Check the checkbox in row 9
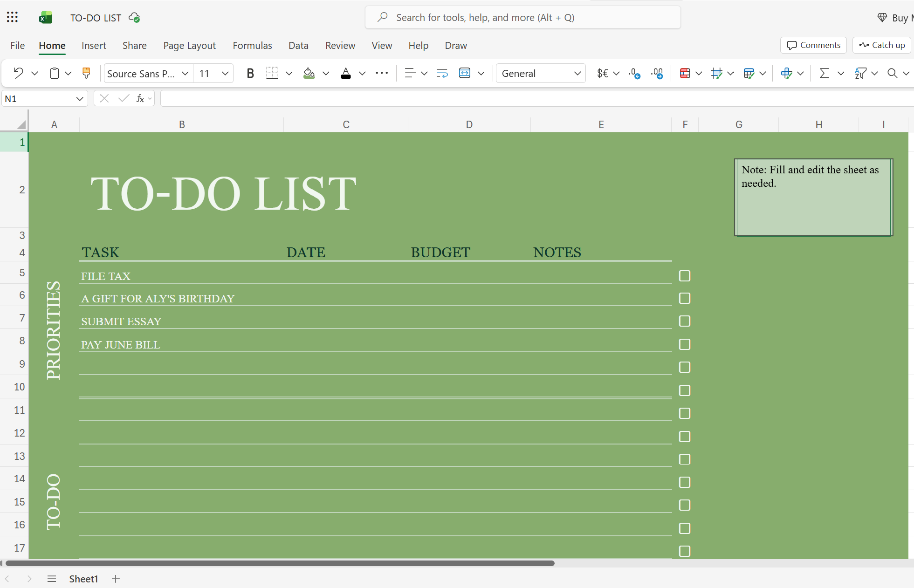The image size is (914, 588). tap(685, 367)
